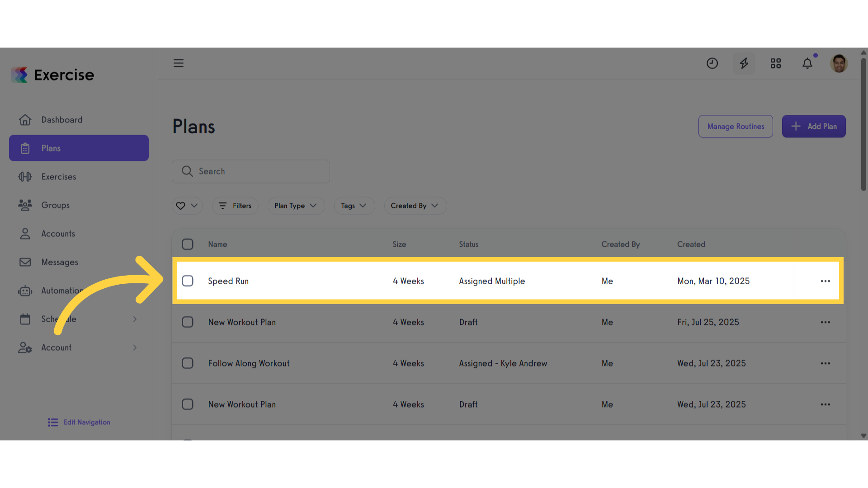Screen dimensions: 868x488
Task: Open the apps grid icon
Action: click(x=776, y=63)
